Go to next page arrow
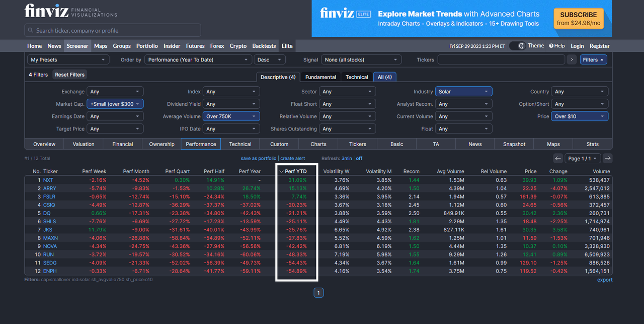Screen dimensions: 644x324 (608, 158)
